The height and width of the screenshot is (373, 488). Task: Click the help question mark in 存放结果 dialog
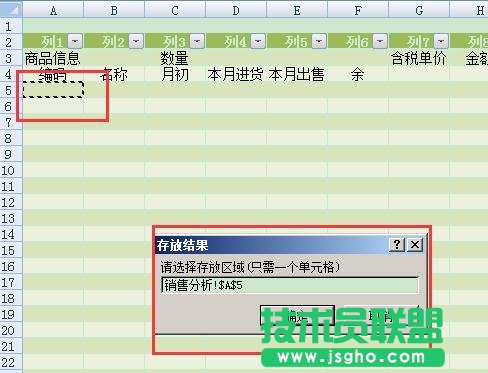[397, 245]
